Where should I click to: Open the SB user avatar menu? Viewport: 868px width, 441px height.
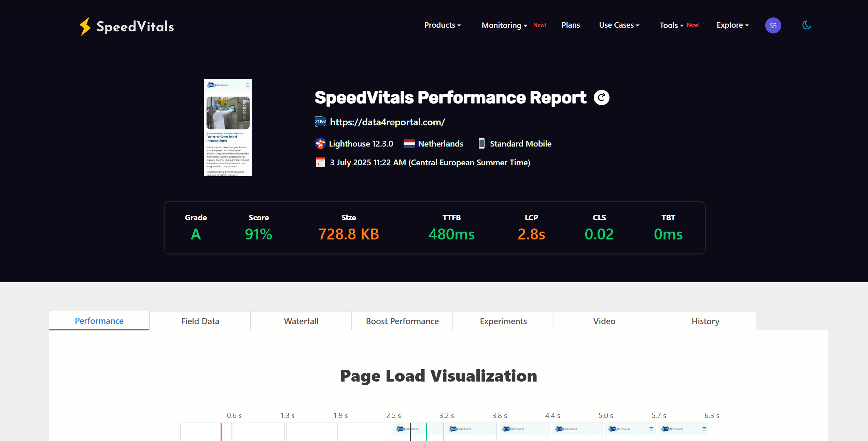(x=773, y=25)
